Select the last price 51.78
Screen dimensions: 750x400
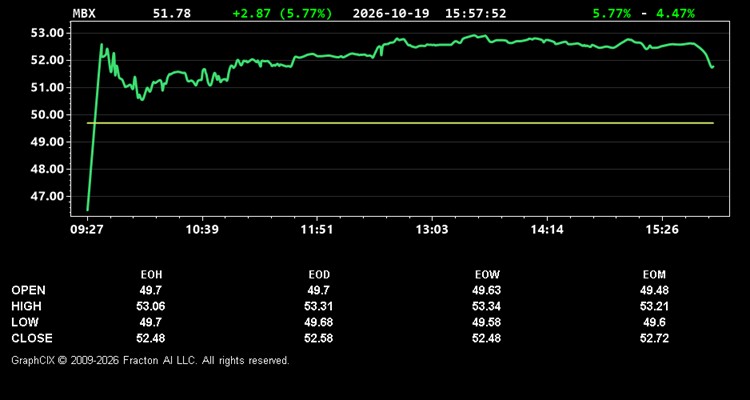click(x=172, y=13)
